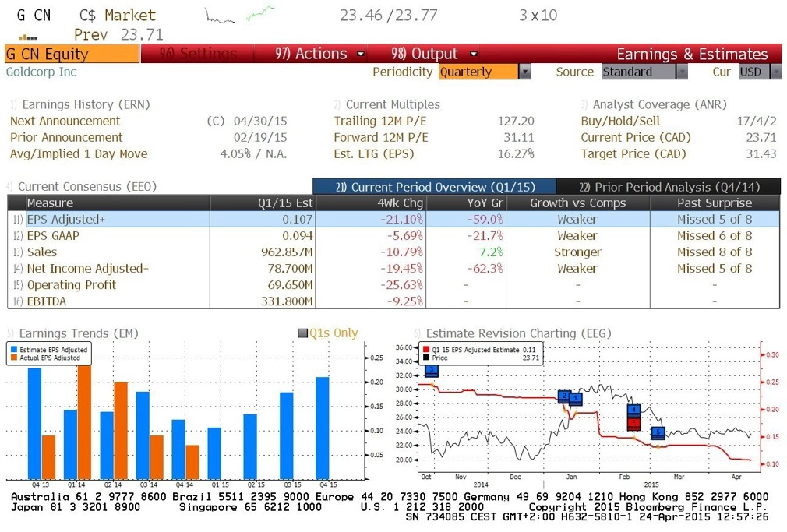Select the EPS GAAP measure row
The image size is (787, 532).
pyautogui.click(x=393, y=235)
